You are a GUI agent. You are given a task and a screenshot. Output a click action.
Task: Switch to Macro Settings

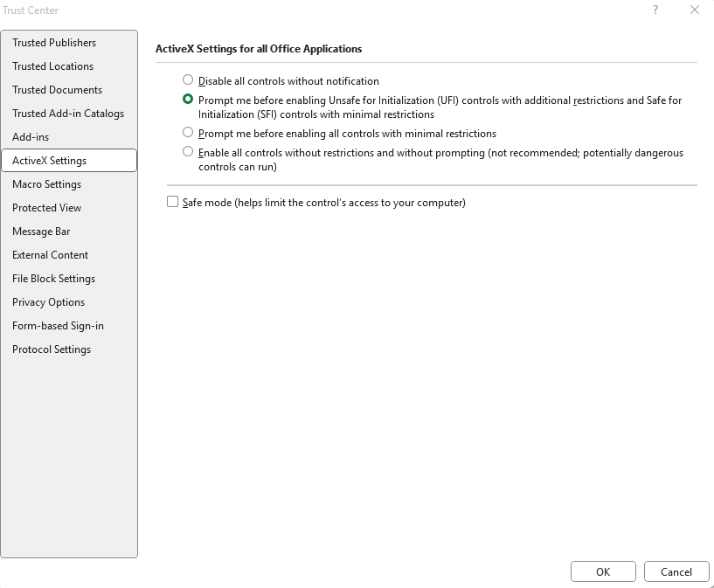47,183
